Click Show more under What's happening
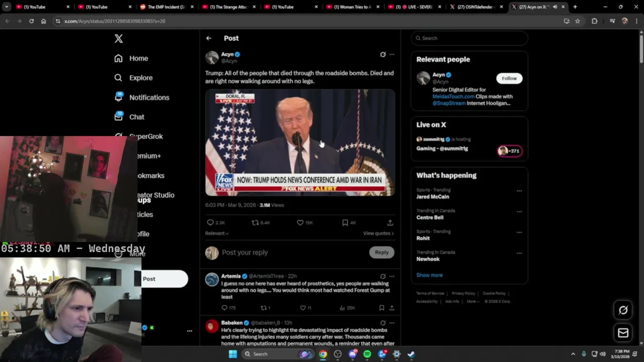Image resolution: width=644 pixels, height=362 pixels. point(429,275)
